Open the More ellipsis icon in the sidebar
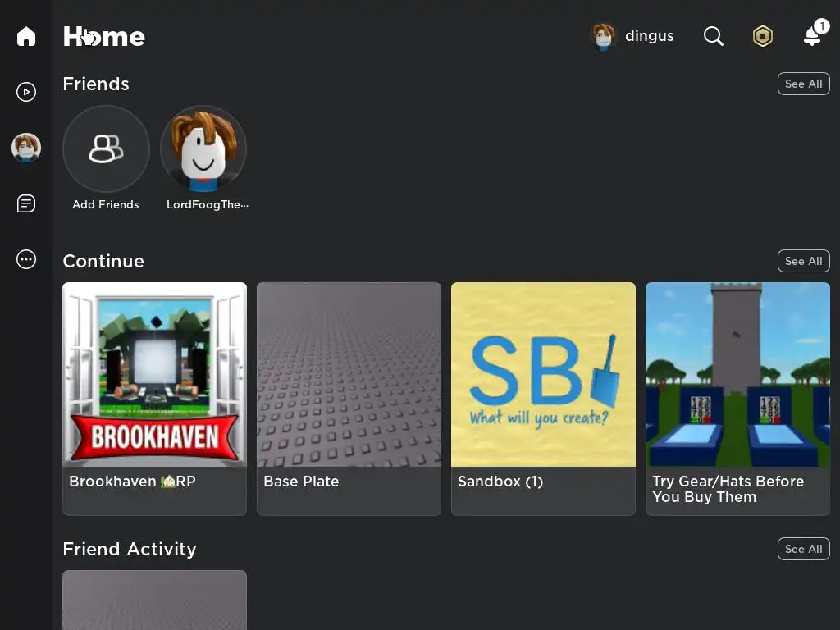The width and height of the screenshot is (840, 630). click(25, 259)
